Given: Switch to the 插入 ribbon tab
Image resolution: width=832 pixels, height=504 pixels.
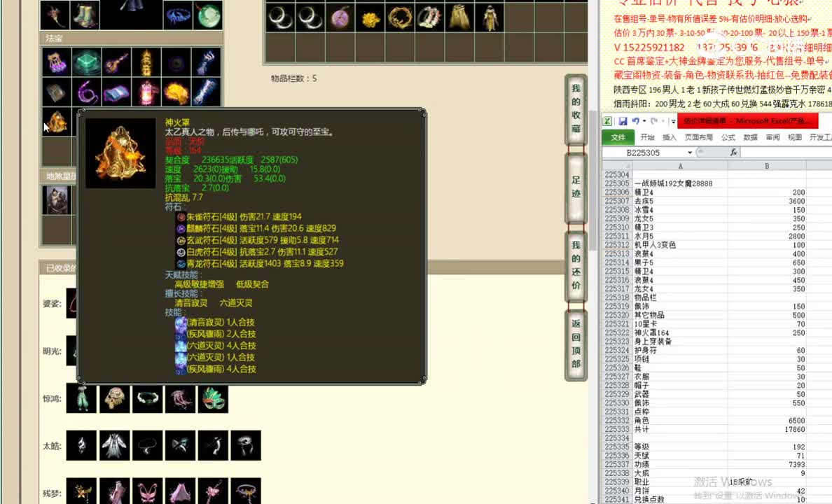Looking at the screenshot, I should click(670, 137).
